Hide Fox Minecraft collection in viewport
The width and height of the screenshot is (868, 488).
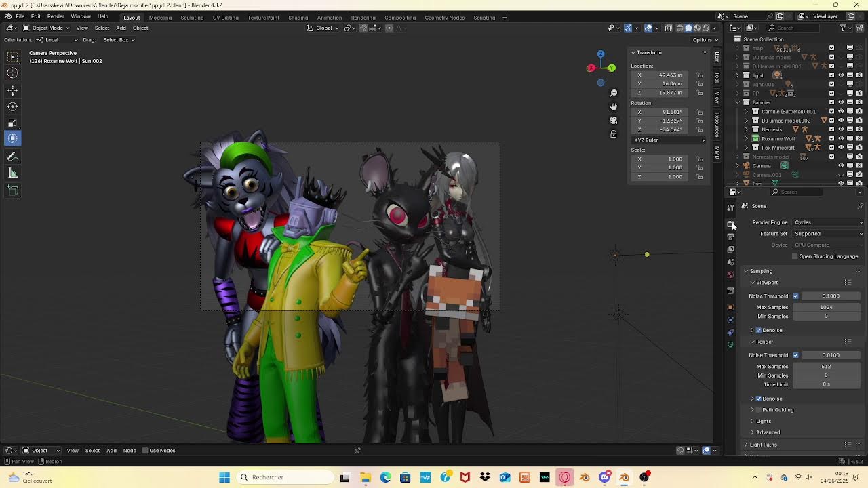coord(841,147)
